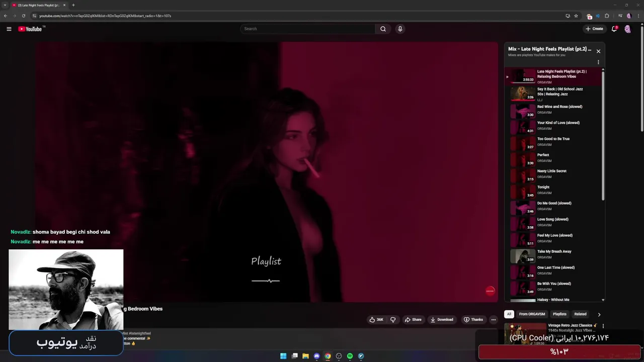Screen dimensions: 644x362
Task: Click the browser address bar URL
Action: click(x=105, y=16)
